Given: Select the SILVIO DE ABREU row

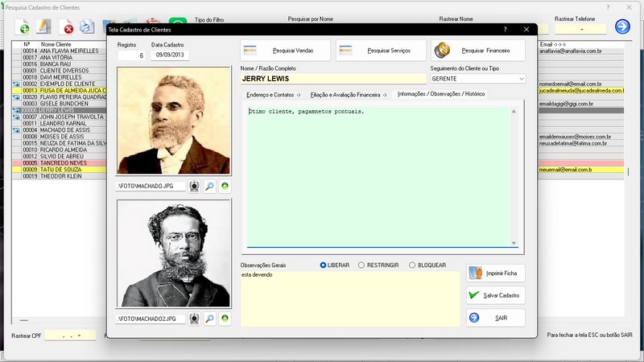Looking at the screenshot, I should point(60,156).
